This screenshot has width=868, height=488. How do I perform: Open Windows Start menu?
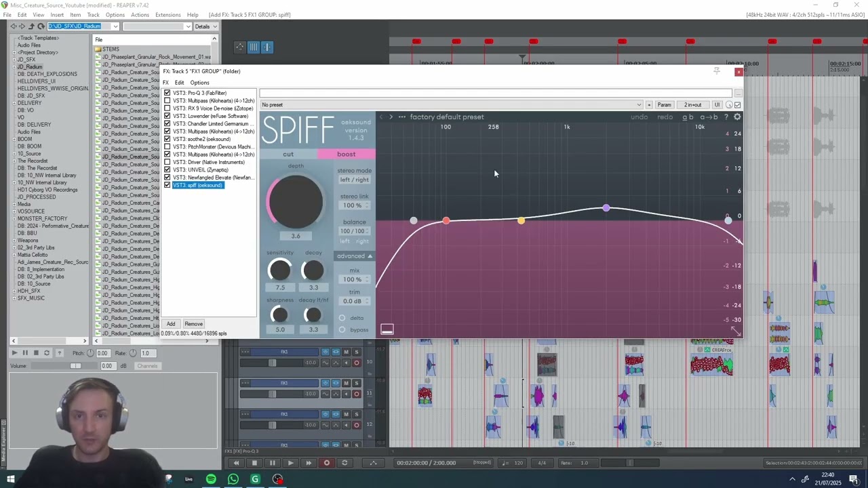[x=10, y=479]
